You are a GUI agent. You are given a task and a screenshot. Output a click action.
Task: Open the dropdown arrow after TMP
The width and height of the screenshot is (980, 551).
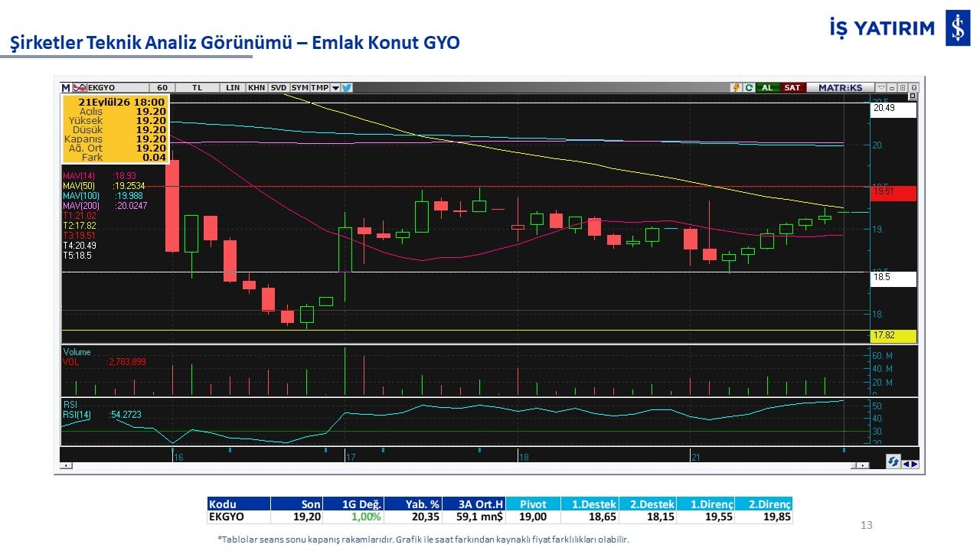pos(335,87)
